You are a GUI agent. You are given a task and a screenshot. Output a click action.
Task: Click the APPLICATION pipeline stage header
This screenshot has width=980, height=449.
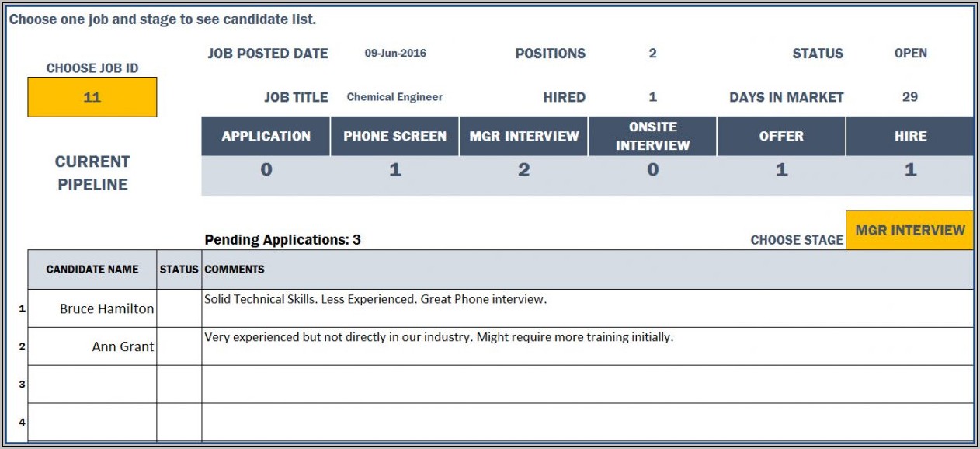(x=266, y=136)
